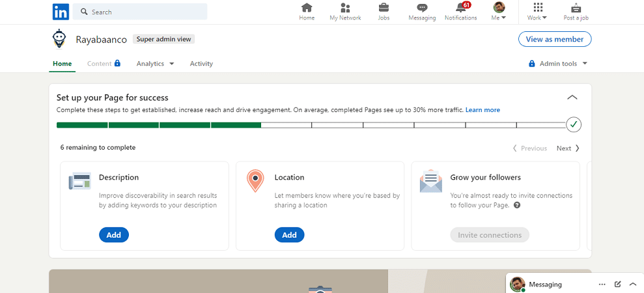This screenshot has height=293, width=644.
Task: Expand the Analytics dropdown tab
Action: [x=155, y=64]
